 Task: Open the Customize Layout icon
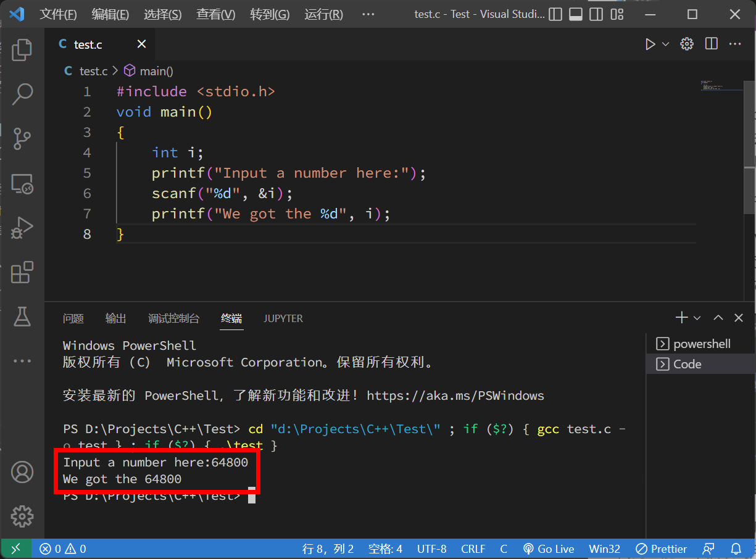[x=617, y=14]
